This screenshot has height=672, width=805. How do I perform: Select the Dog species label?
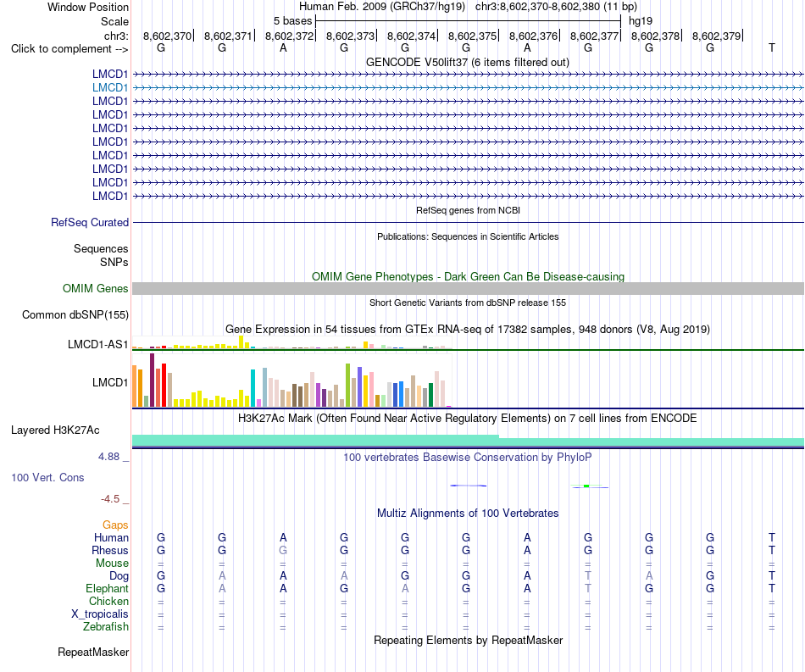[119, 576]
